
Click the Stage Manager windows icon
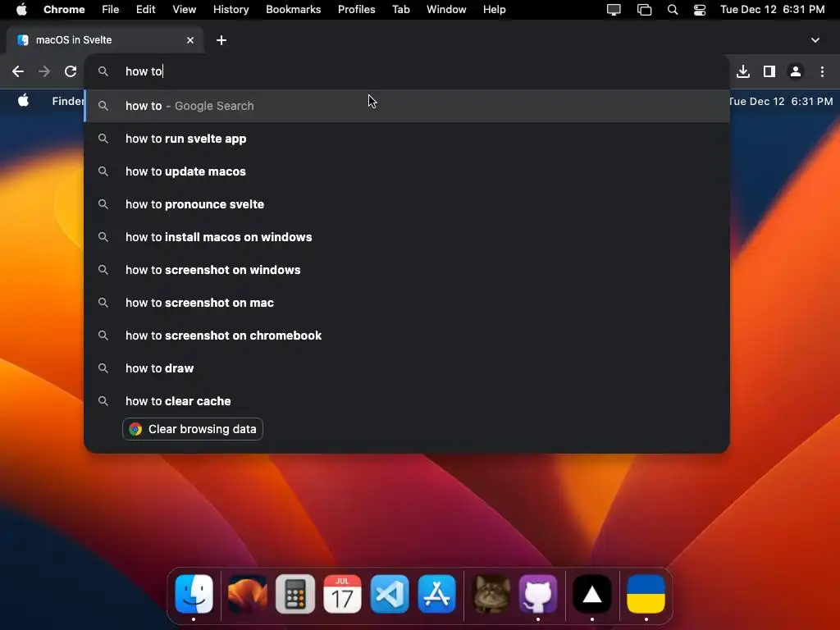(644, 10)
